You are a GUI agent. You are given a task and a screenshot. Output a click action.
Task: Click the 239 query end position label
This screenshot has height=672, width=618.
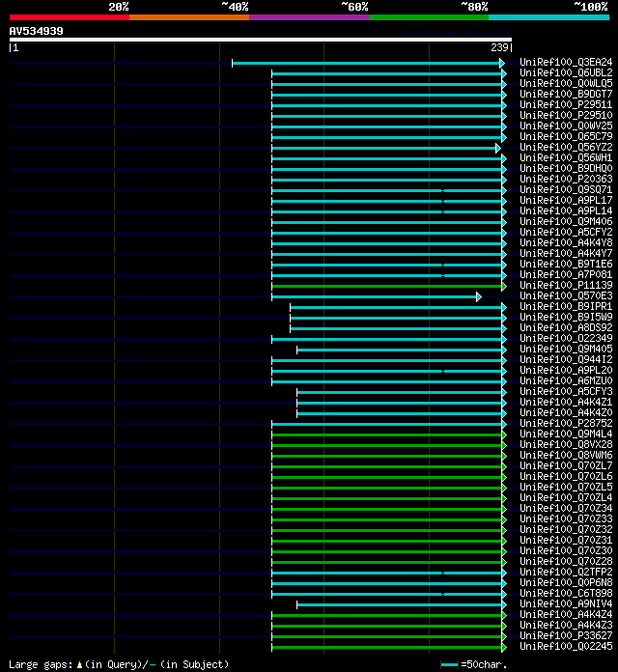click(x=499, y=47)
